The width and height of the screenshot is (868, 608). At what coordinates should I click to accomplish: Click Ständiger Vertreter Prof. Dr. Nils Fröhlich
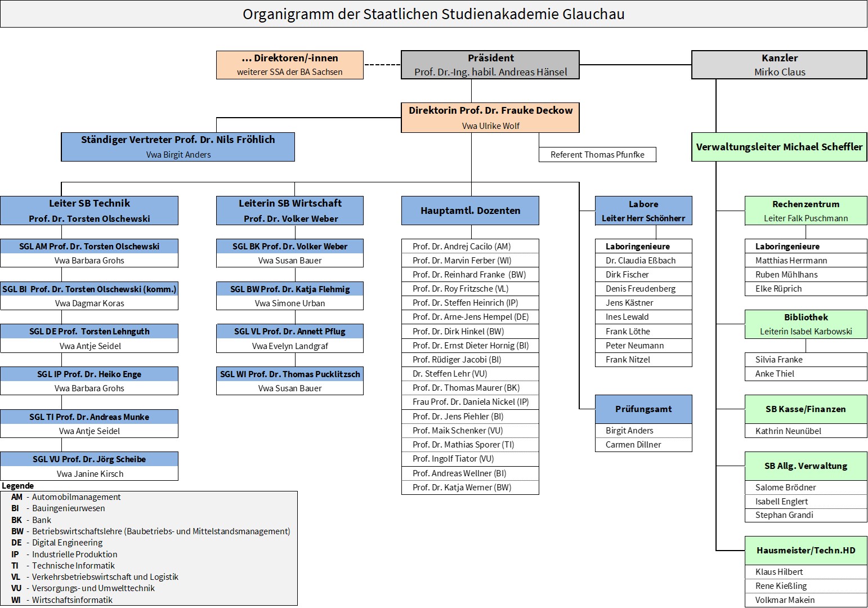(x=178, y=147)
